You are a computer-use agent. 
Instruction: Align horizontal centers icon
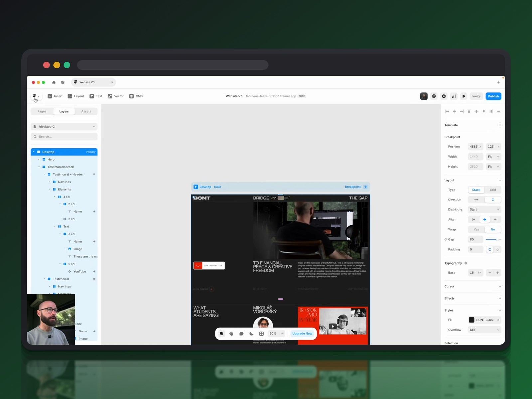point(455,111)
